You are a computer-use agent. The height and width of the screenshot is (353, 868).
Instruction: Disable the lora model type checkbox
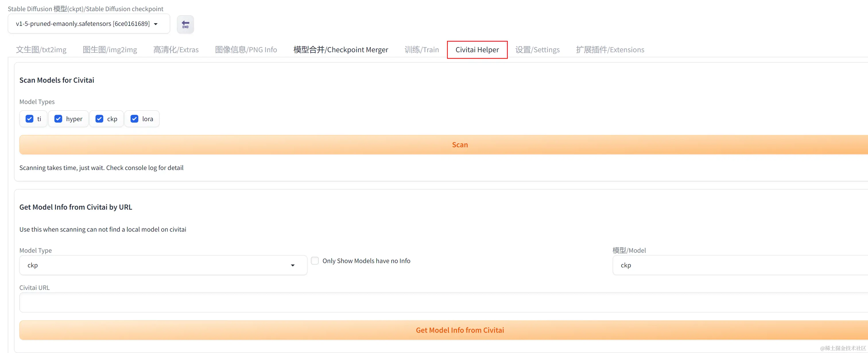pos(134,119)
